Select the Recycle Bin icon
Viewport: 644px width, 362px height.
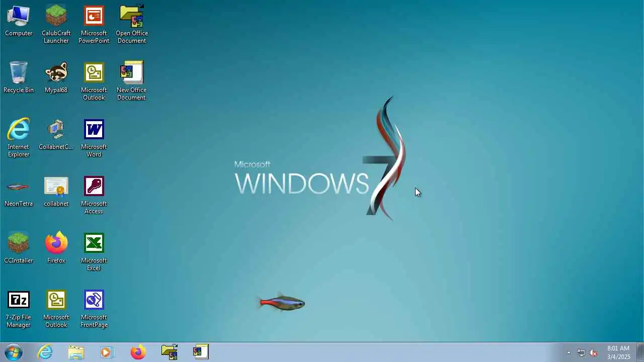coord(19,77)
